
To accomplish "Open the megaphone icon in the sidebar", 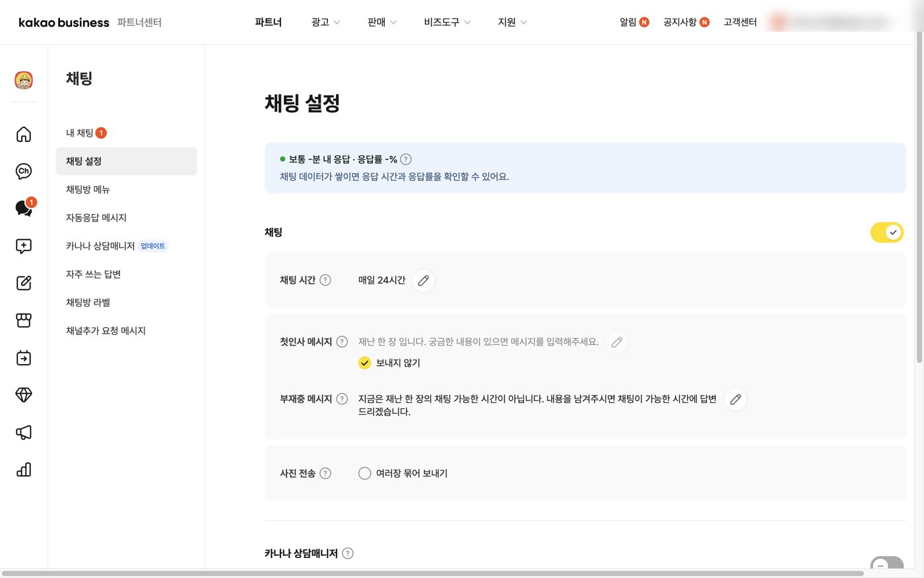I will (x=24, y=432).
